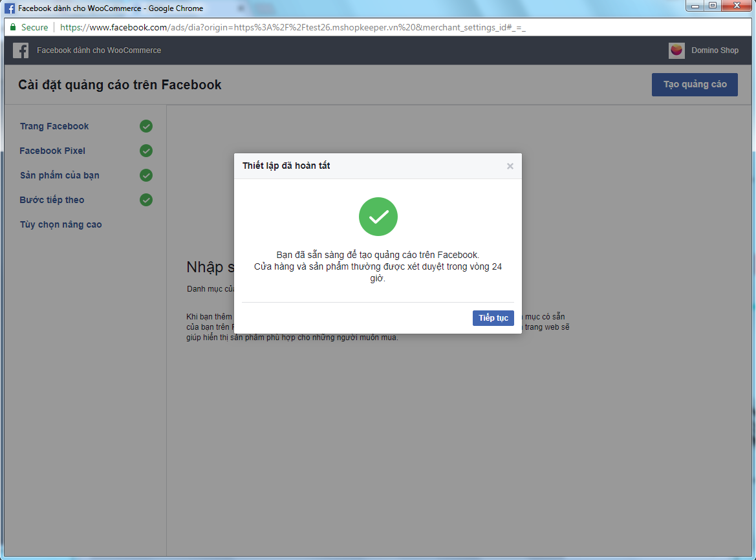Click the Domino Shop account name

tap(715, 50)
